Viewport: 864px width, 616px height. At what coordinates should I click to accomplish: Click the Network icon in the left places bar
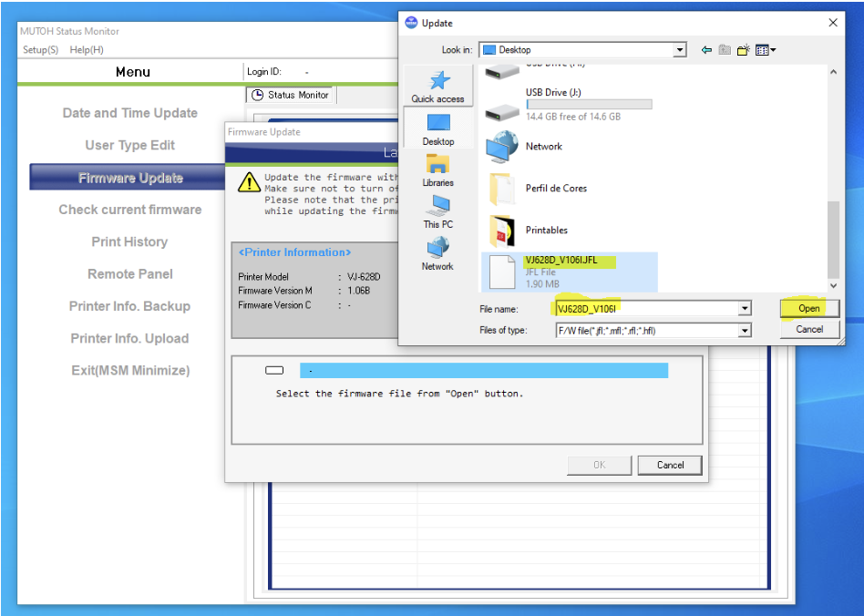(437, 250)
